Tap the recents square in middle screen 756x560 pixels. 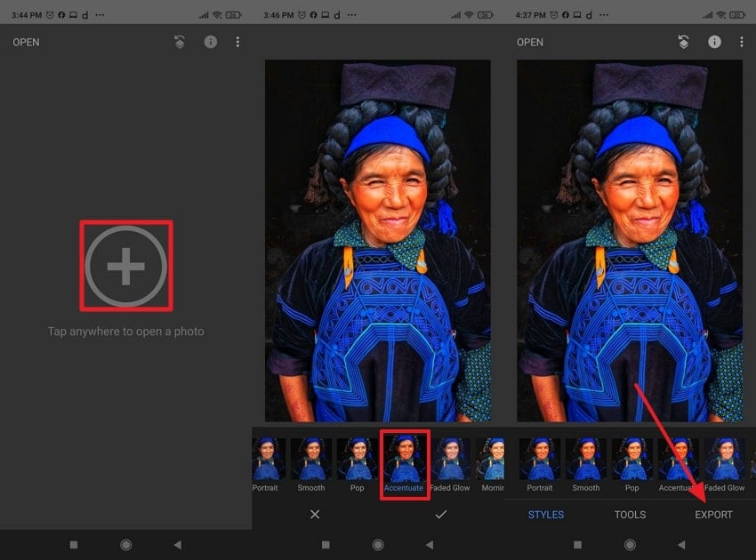coord(326,545)
